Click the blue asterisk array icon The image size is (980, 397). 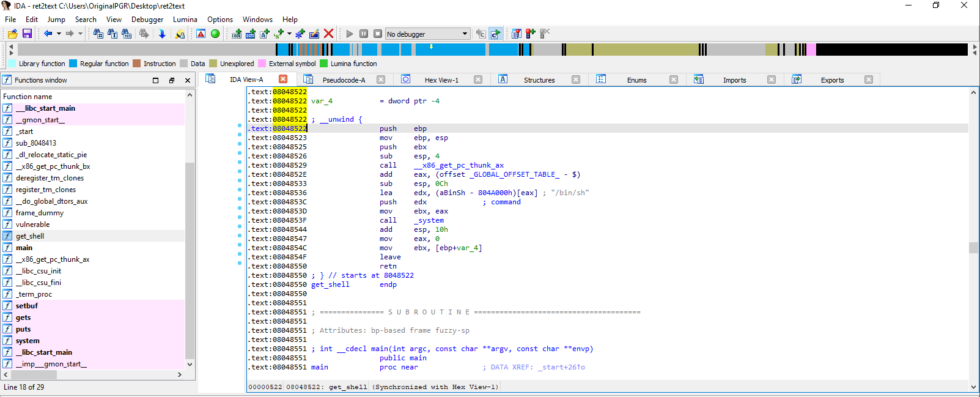coord(300,34)
